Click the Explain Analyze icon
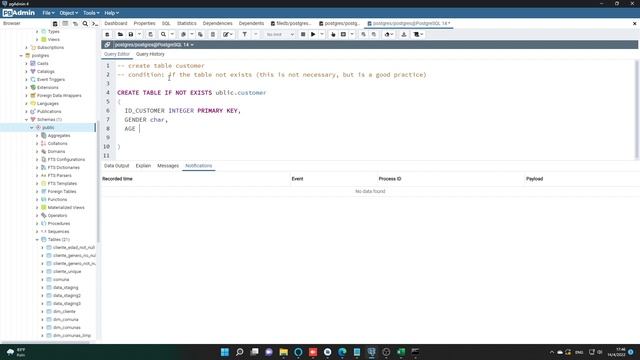The width and height of the screenshot is (640, 360). [x=343, y=35]
